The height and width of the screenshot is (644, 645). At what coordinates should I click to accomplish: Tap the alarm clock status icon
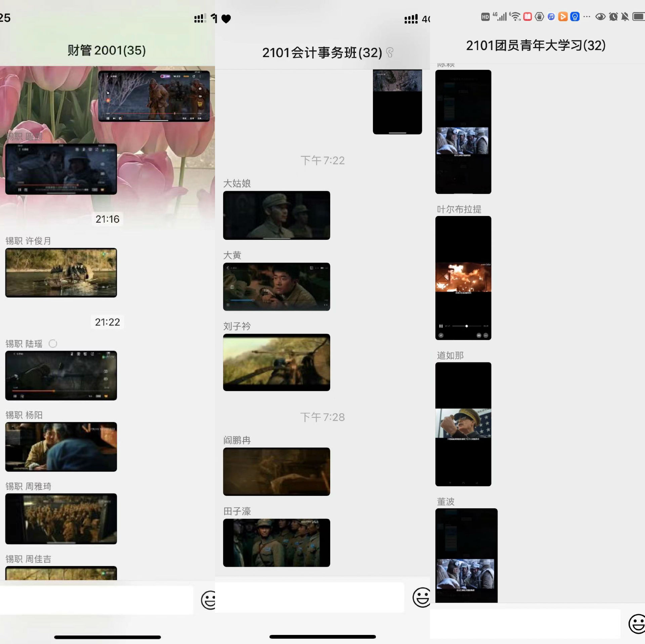point(613,16)
